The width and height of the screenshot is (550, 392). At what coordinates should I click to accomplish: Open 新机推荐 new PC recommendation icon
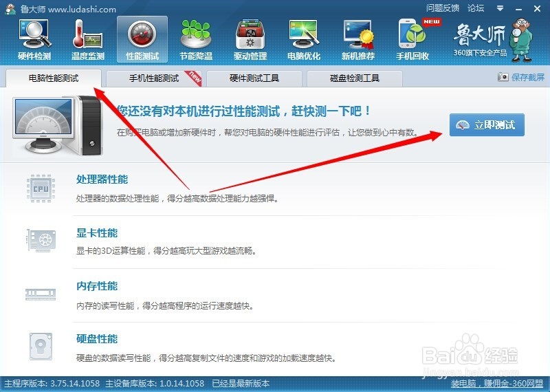click(358, 40)
